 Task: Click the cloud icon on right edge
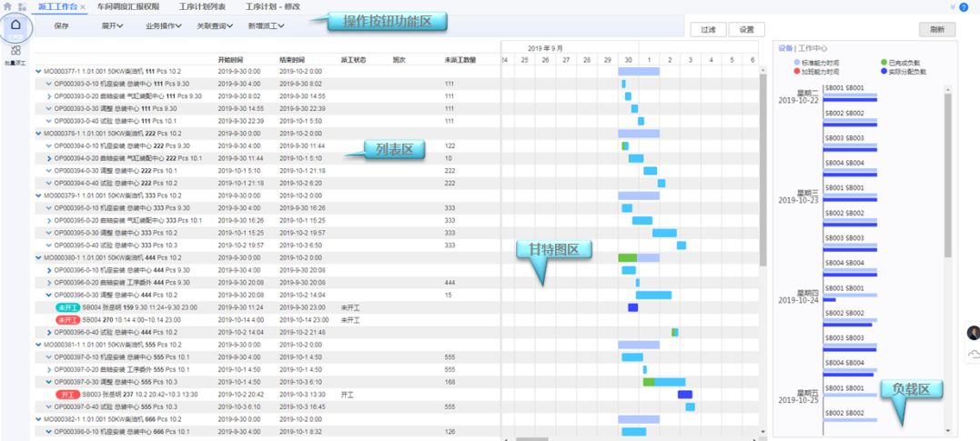[x=974, y=355]
